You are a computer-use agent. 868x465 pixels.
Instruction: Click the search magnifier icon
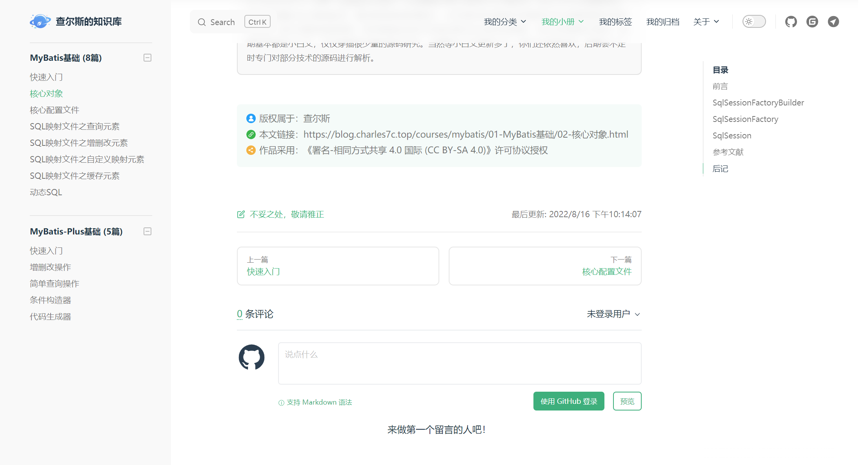coord(202,22)
